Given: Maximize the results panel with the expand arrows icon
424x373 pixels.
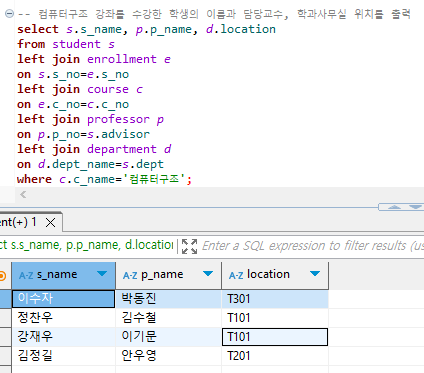Looking at the screenshot, I should click(189, 246).
